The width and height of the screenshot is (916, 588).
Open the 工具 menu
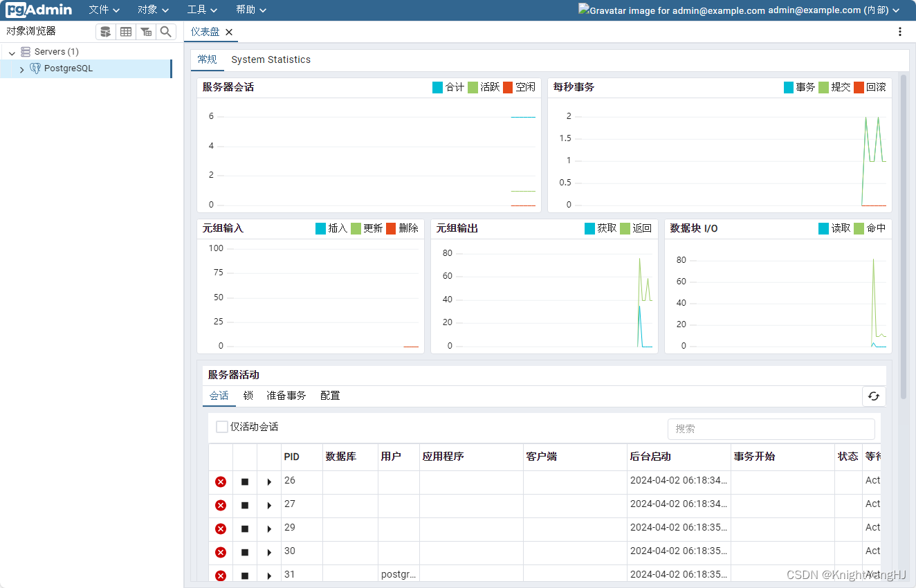[202, 10]
